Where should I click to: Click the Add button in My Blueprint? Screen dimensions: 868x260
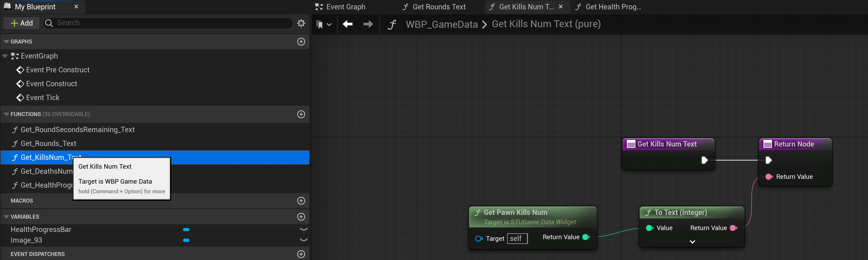pos(22,23)
